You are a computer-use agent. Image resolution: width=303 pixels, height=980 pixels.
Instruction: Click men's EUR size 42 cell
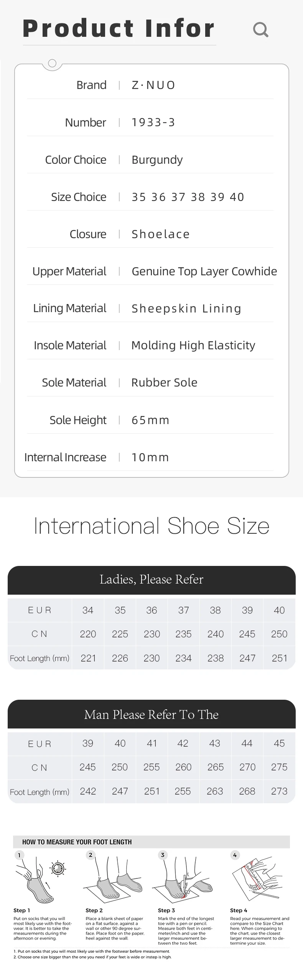pyautogui.click(x=183, y=743)
